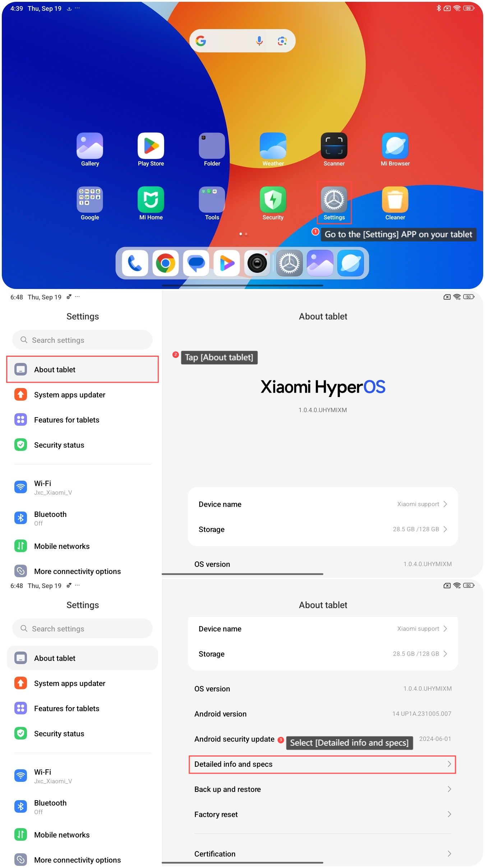Expand the Detailed info and specs chevron

(x=449, y=764)
